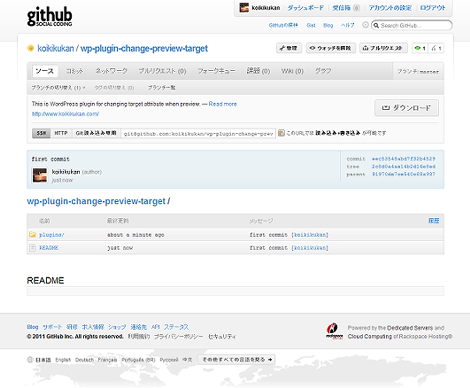Click the Read more link
470x388 pixels.
pyautogui.click(x=223, y=104)
